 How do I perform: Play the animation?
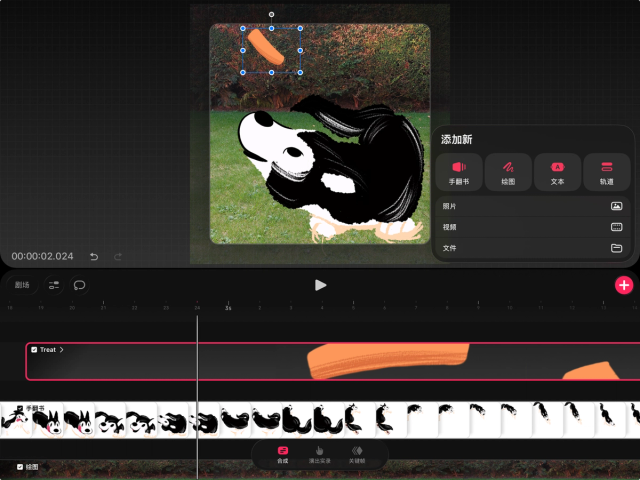320,285
